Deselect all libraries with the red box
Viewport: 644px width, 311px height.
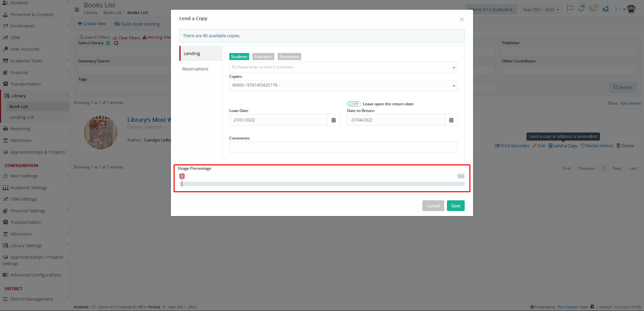coord(116,43)
